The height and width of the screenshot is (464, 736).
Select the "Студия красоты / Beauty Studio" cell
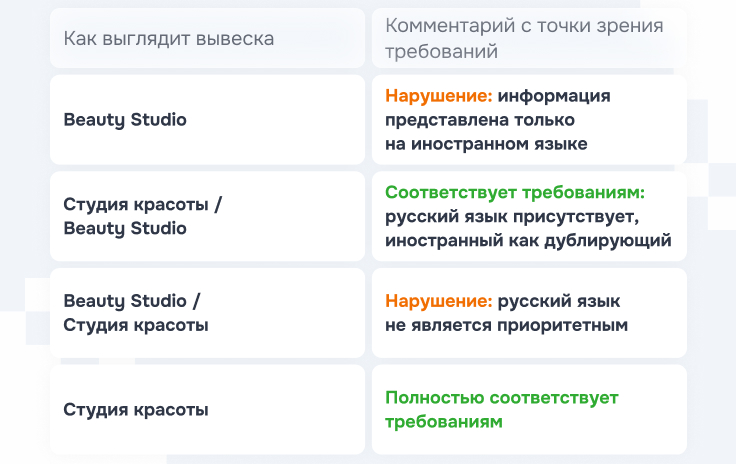(142, 216)
